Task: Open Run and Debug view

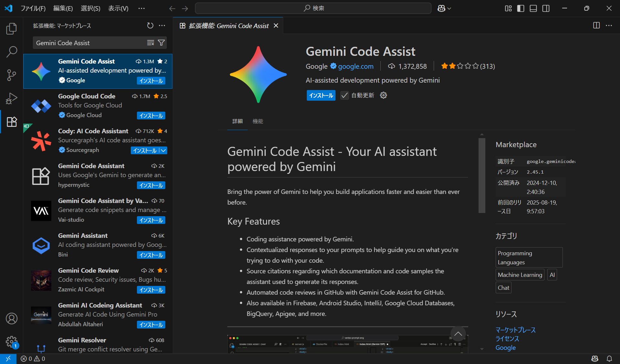Action: [x=12, y=98]
